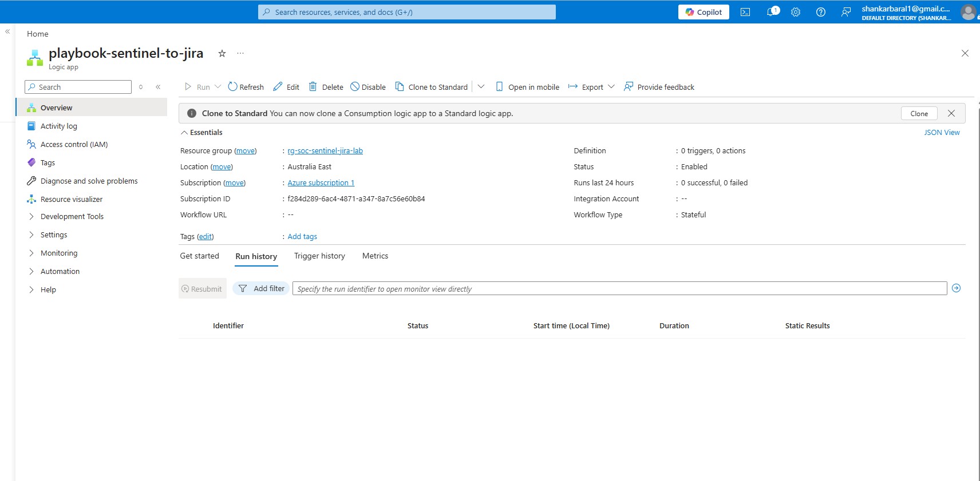Expand the portal menu chevron
This screenshot has height=481, width=980.
click(7, 31)
